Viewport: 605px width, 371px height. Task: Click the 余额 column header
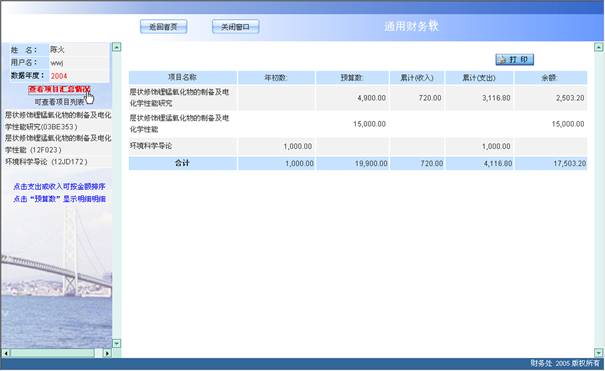pos(551,78)
